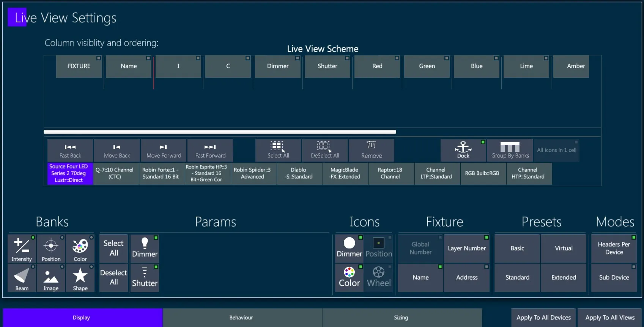The height and width of the screenshot is (327, 644).
Task: Select the Green column header
Action: 427,66
